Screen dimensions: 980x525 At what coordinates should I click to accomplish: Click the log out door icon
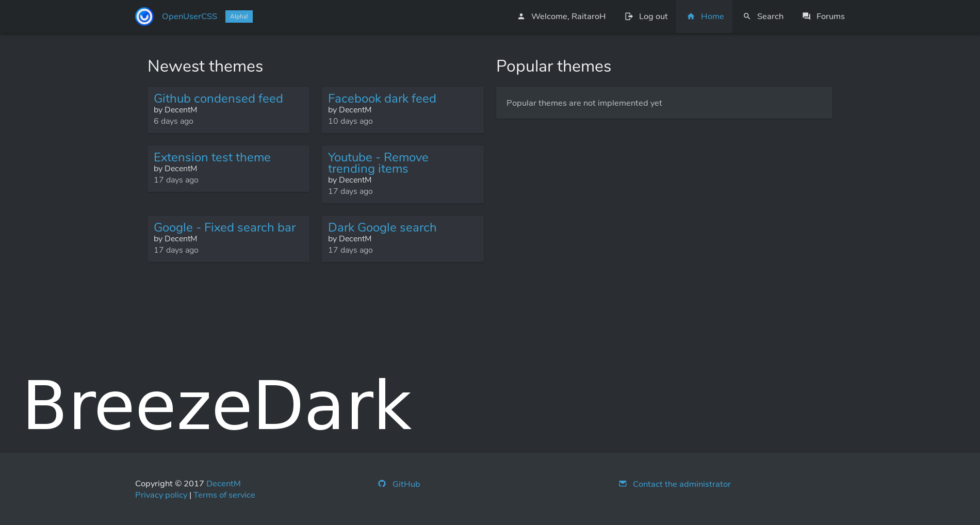click(629, 17)
